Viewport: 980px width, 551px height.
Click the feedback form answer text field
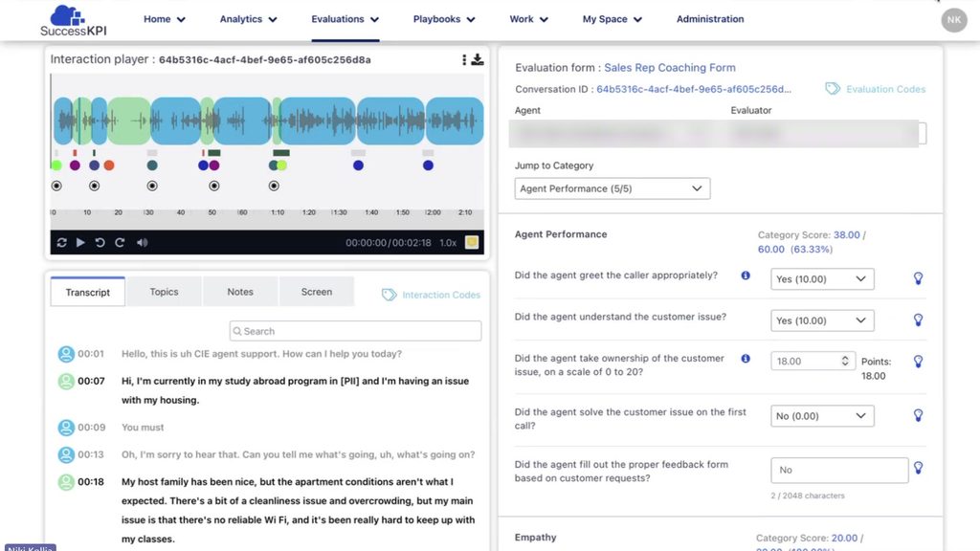(x=839, y=471)
